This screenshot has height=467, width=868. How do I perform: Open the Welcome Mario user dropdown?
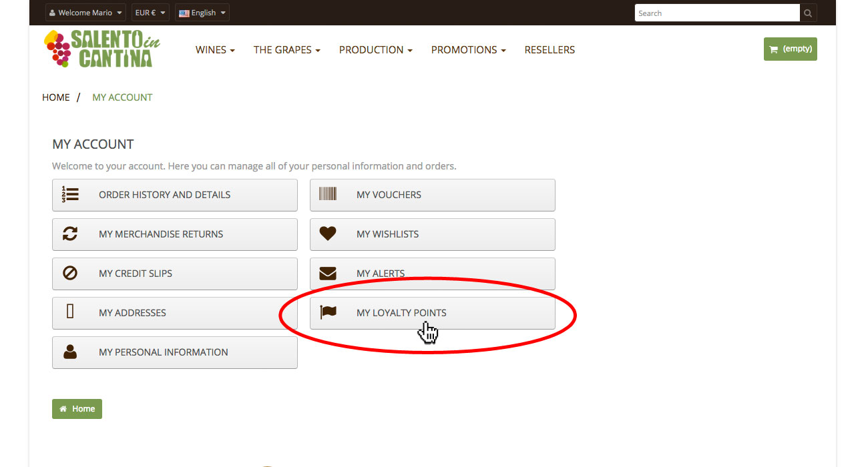85,13
